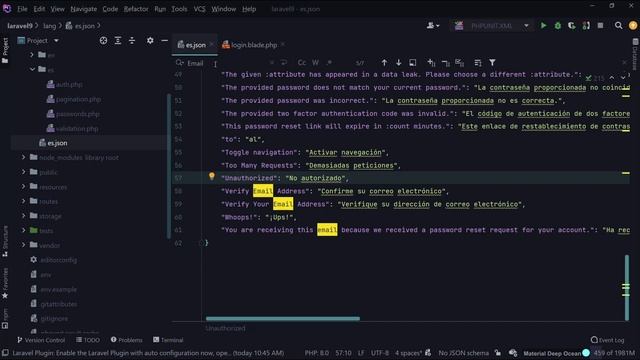Expand the resources folder
Viewport: 640px width, 360px height.
pos(23,187)
